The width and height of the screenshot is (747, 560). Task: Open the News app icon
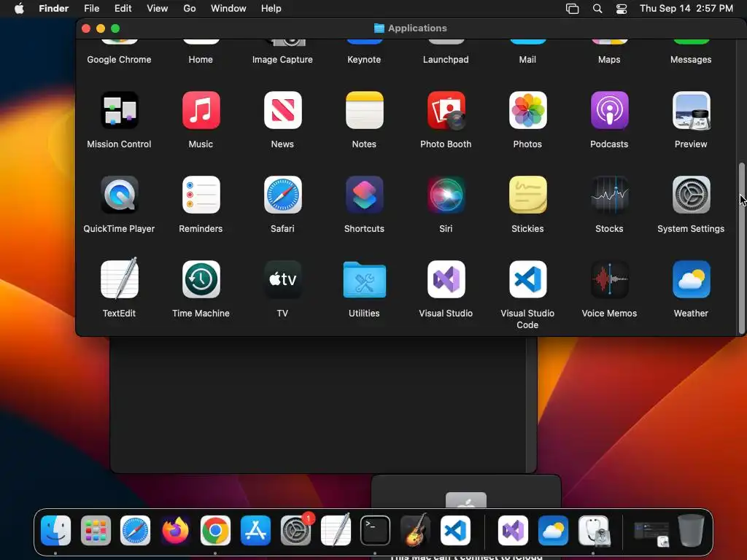(282, 111)
